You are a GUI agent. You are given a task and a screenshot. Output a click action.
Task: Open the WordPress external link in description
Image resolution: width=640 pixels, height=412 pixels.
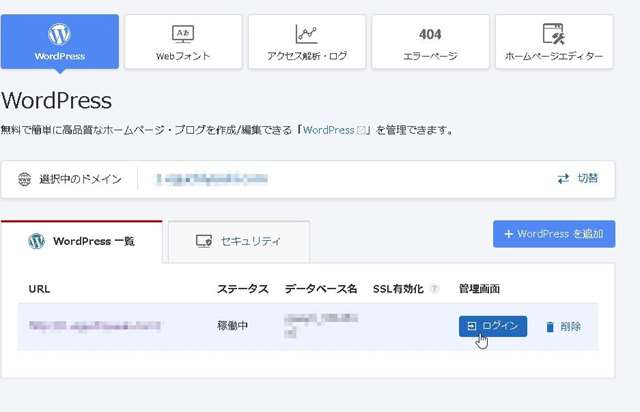click(335, 130)
